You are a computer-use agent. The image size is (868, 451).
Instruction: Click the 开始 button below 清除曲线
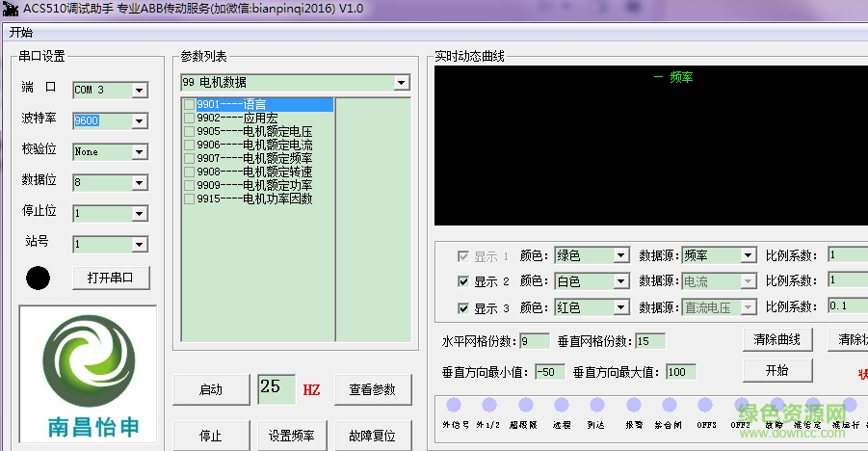[x=777, y=370]
